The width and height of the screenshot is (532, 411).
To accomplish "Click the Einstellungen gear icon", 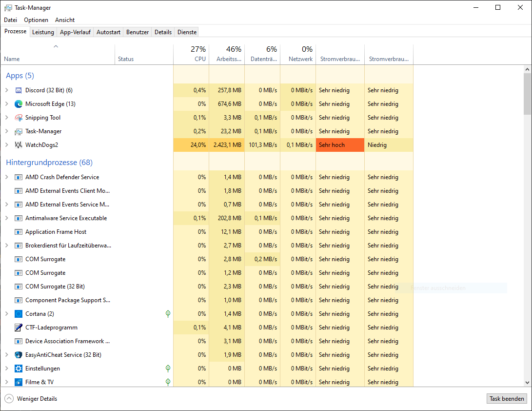I will [x=19, y=368].
